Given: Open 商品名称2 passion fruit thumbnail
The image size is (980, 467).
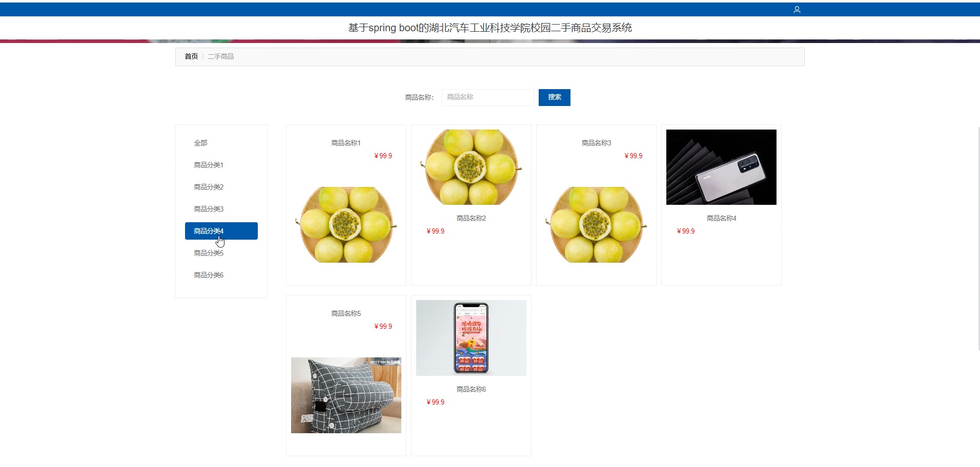Looking at the screenshot, I should pyautogui.click(x=471, y=167).
